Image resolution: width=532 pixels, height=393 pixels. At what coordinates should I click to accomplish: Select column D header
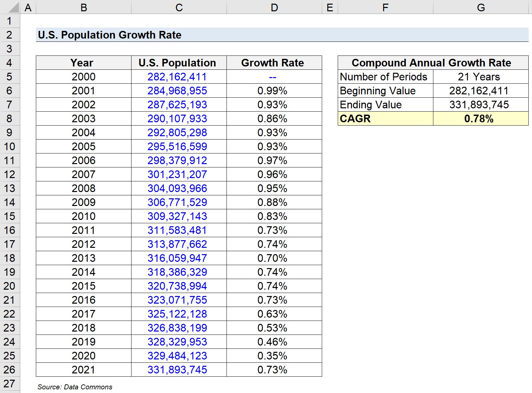274,7
